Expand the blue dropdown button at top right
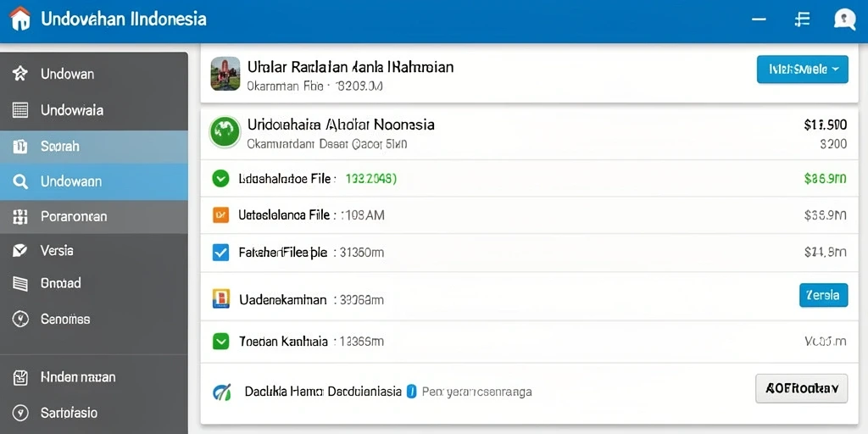Viewport: 868px width, 434px height. pyautogui.click(x=802, y=70)
